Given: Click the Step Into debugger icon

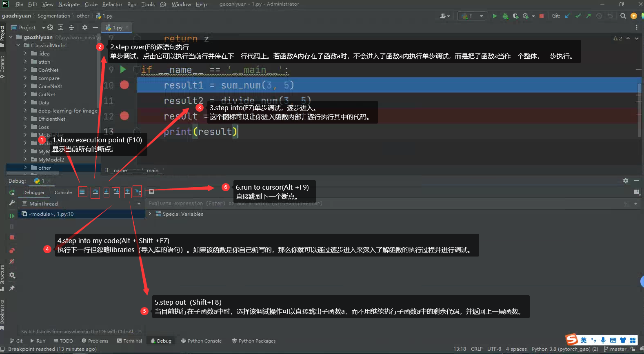Looking at the screenshot, I should 106,192.
